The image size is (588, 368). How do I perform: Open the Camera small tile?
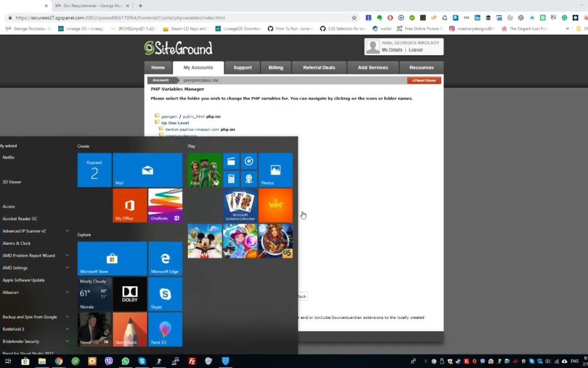coord(249,179)
